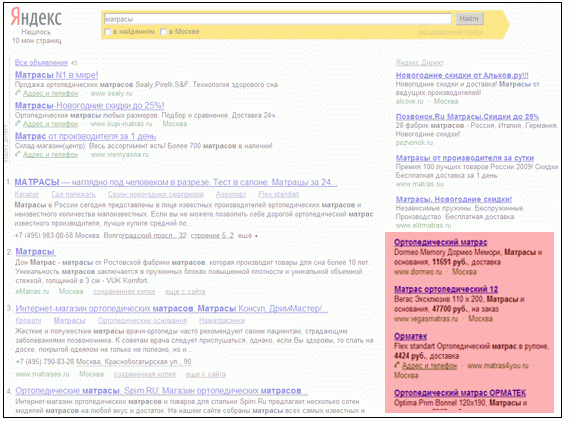Image resolution: width=570 pixels, height=421 pixels.
Task: Click the www.dormeo.ru address
Action: coord(418,272)
